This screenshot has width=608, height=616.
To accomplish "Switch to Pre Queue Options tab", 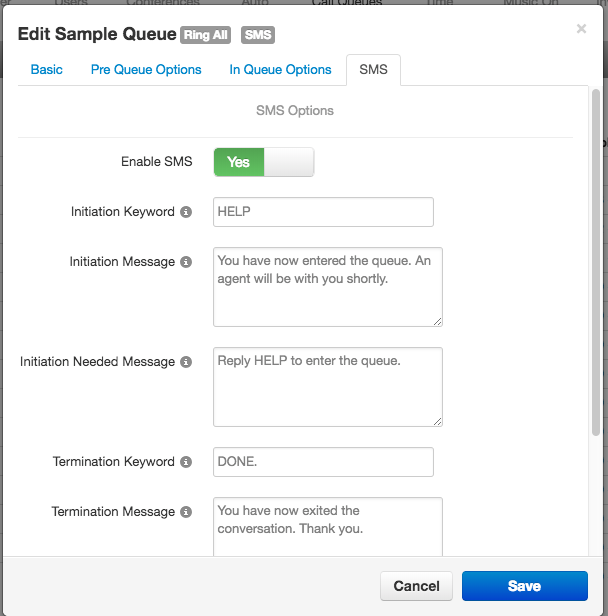I will tap(146, 69).
